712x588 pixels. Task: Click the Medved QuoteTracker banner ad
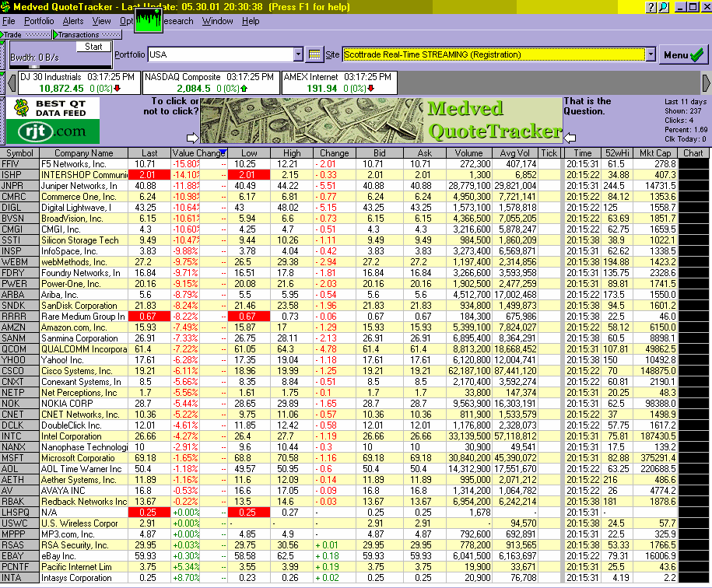pos(380,121)
